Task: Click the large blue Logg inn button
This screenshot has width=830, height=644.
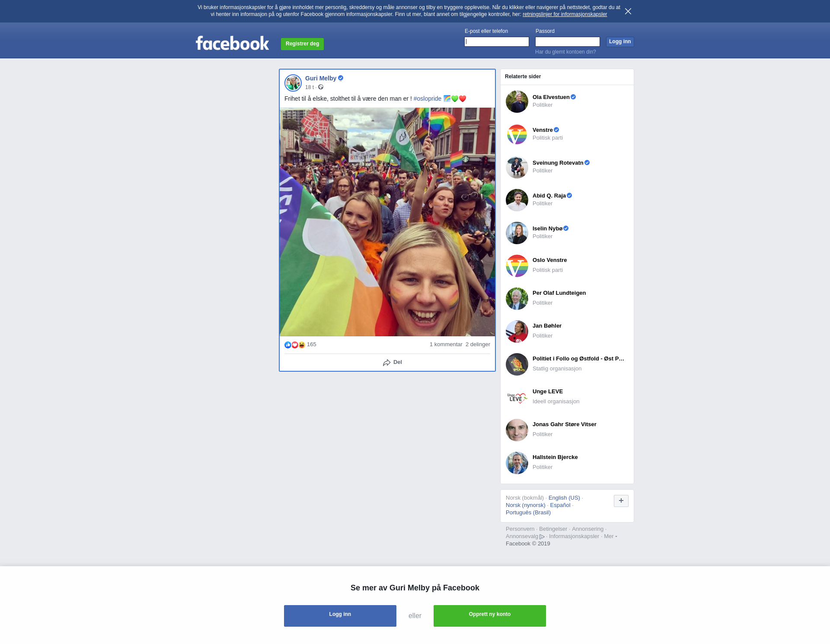Action: pyautogui.click(x=340, y=616)
